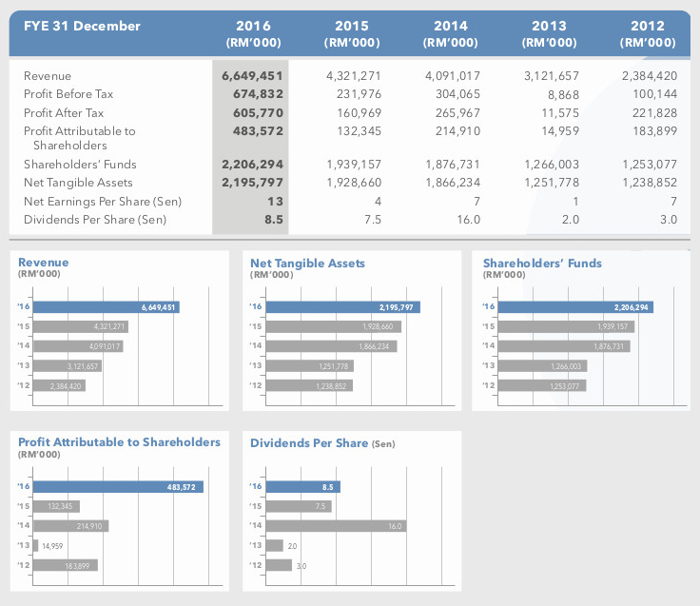Select Dividends Per Share table value 8.5
The image size is (700, 606).
273,220
